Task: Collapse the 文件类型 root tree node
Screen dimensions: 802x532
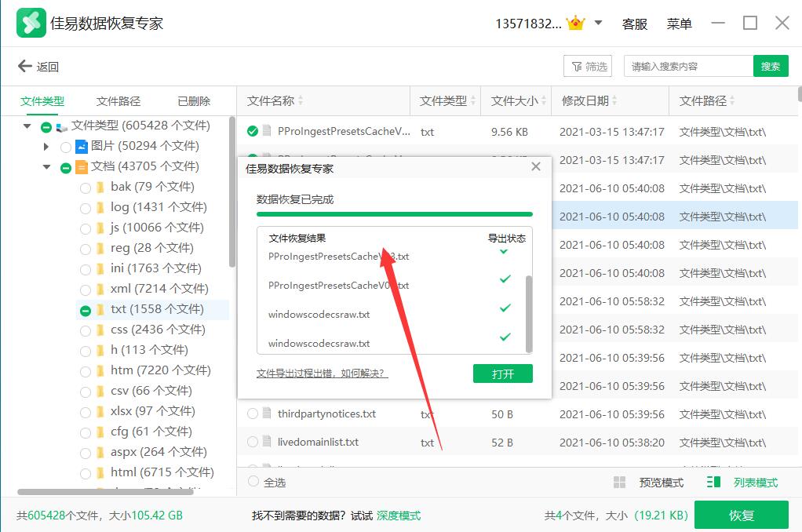Action: [27, 126]
